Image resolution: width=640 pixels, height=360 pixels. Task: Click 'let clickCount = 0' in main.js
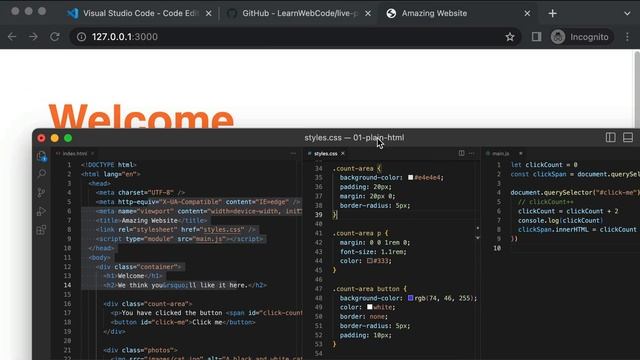coord(544,165)
